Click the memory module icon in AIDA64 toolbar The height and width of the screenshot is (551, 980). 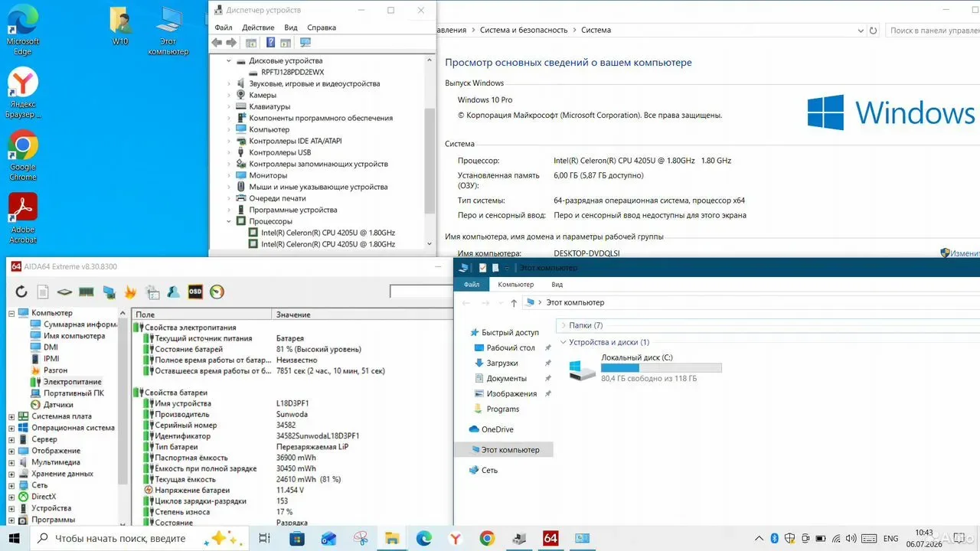[x=87, y=292]
